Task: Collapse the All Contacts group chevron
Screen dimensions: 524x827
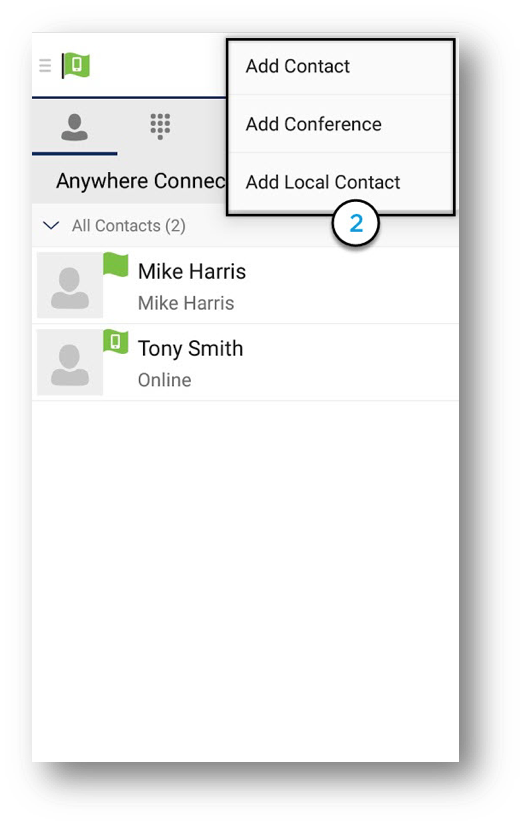Action: coord(51,226)
